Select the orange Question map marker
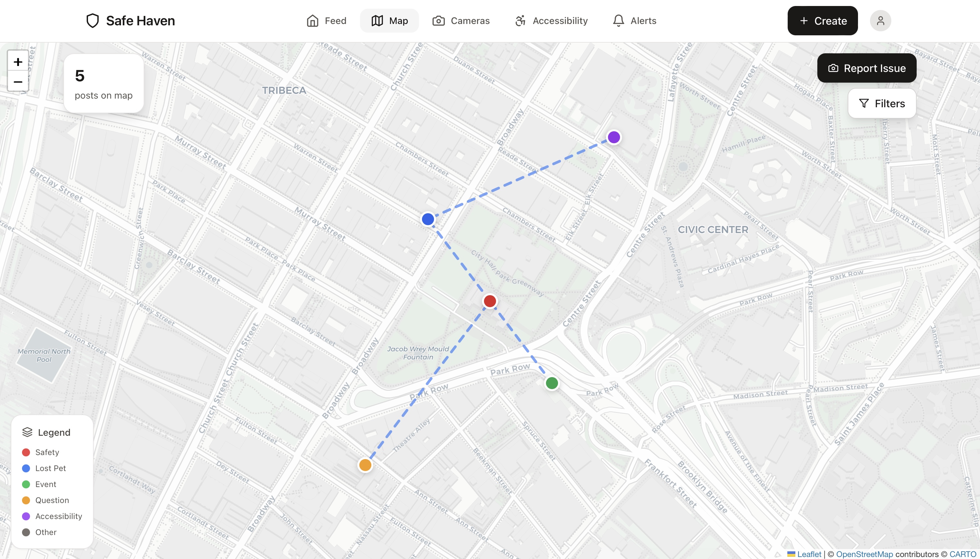 (365, 465)
